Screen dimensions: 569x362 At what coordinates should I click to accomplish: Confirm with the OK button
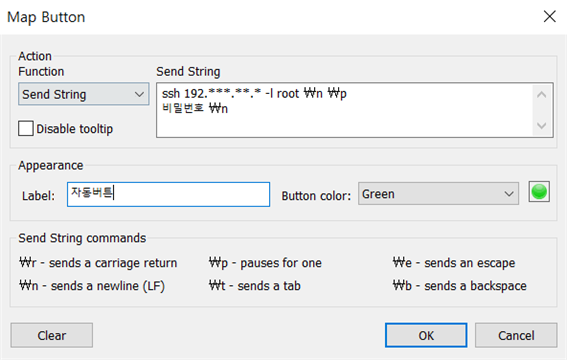tap(426, 336)
